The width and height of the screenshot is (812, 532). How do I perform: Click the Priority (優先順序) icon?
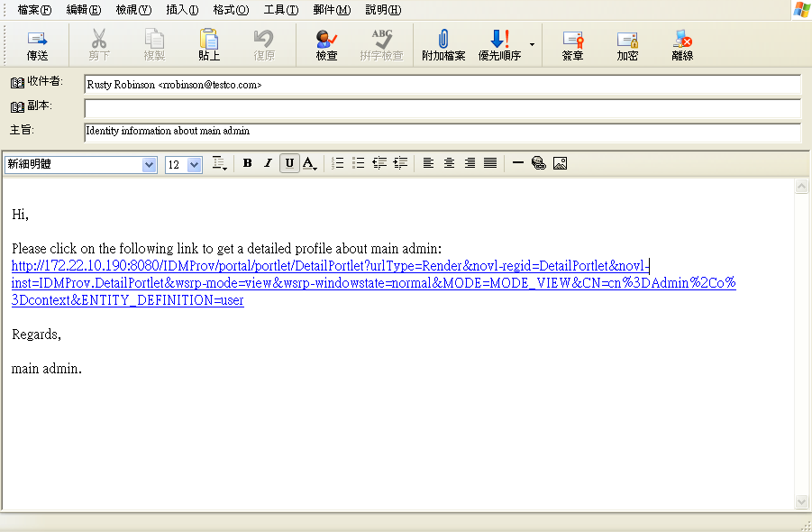[499, 39]
